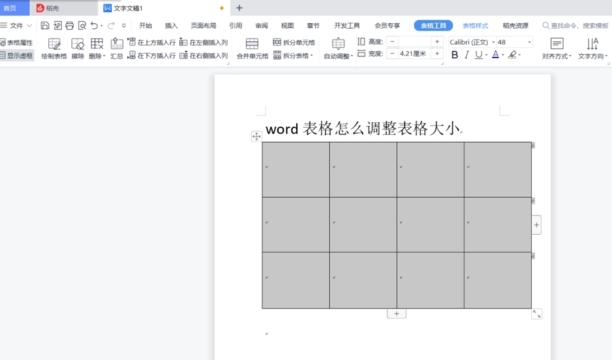Insert a row below (在下方插入行)
Viewport: 612px width, 360px height.
[x=151, y=55]
